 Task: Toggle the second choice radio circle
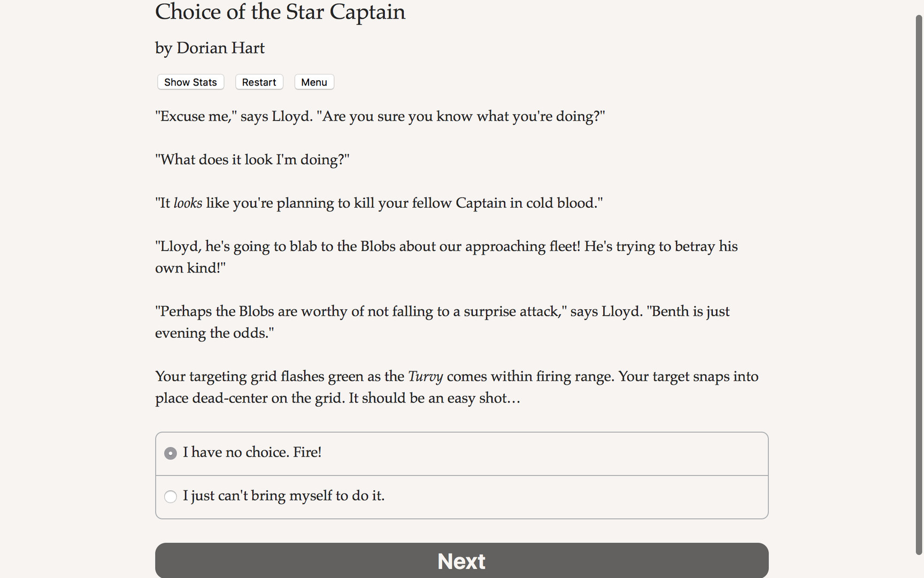pos(170,497)
